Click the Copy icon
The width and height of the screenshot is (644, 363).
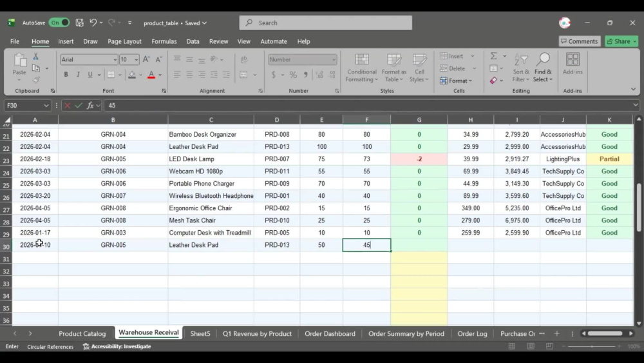pos(36,68)
